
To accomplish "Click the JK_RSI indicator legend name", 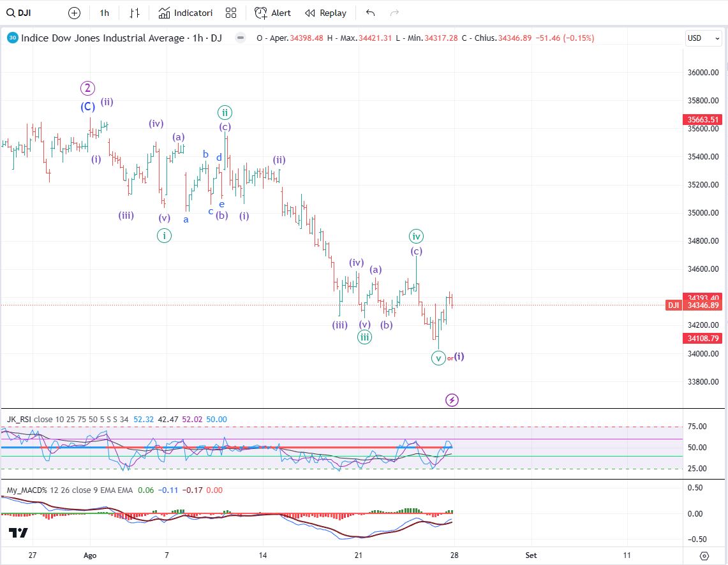I will coord(19,419).
